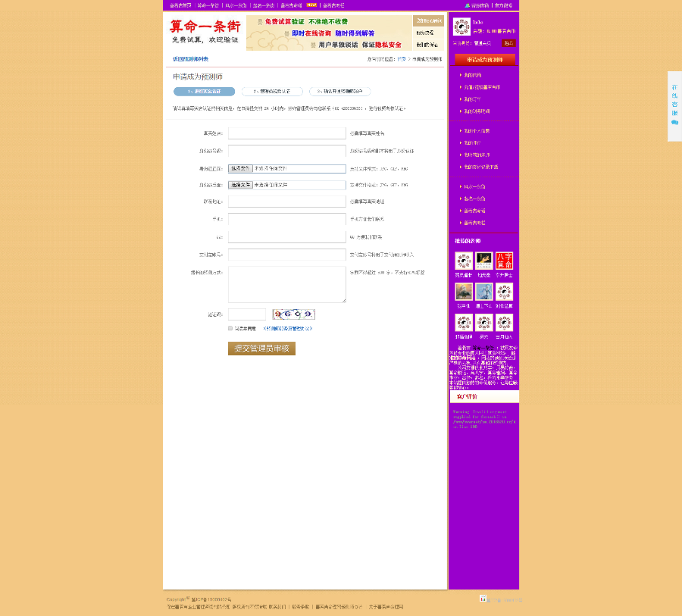Click the yellow NEW badge in the top navigation
682x616 pixels.
(x=311, y=5)
